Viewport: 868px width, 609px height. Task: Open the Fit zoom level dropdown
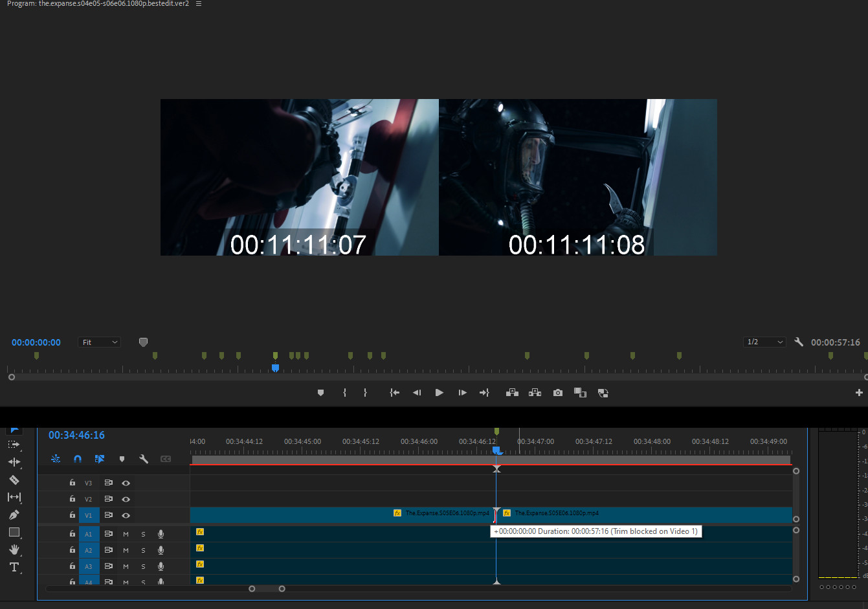coord(100,342)
